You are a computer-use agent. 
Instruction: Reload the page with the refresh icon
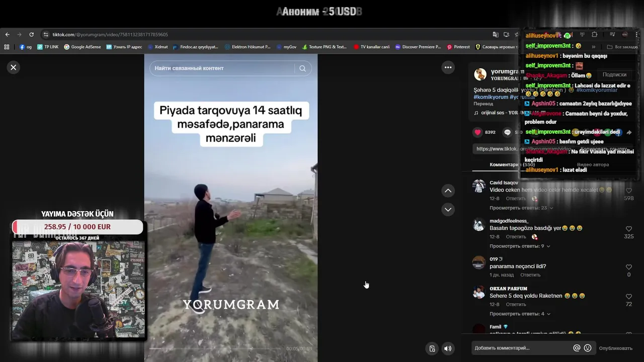[x=31, y=35]
